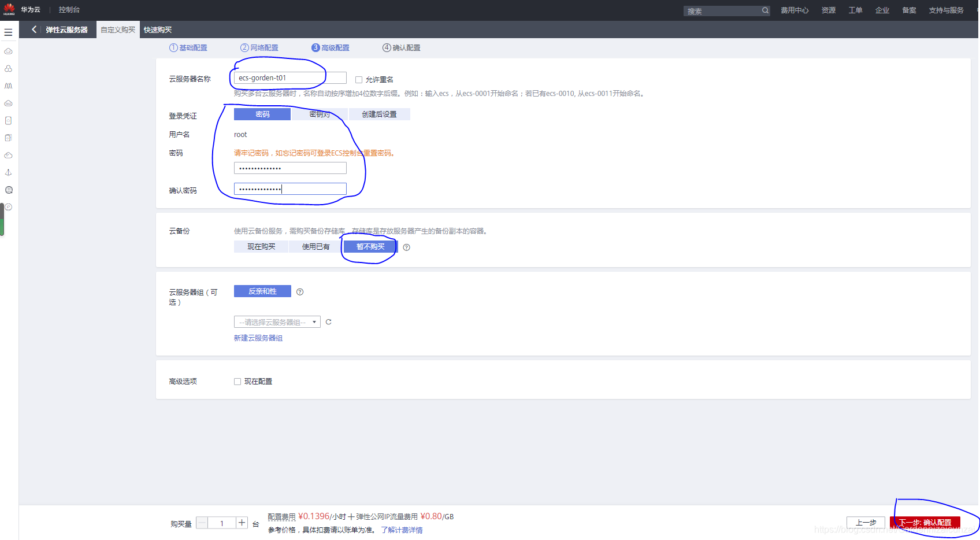Viewport: 980px width, 540px height.
Task: Go to step 2 网络配置
Action: [259, 48]
